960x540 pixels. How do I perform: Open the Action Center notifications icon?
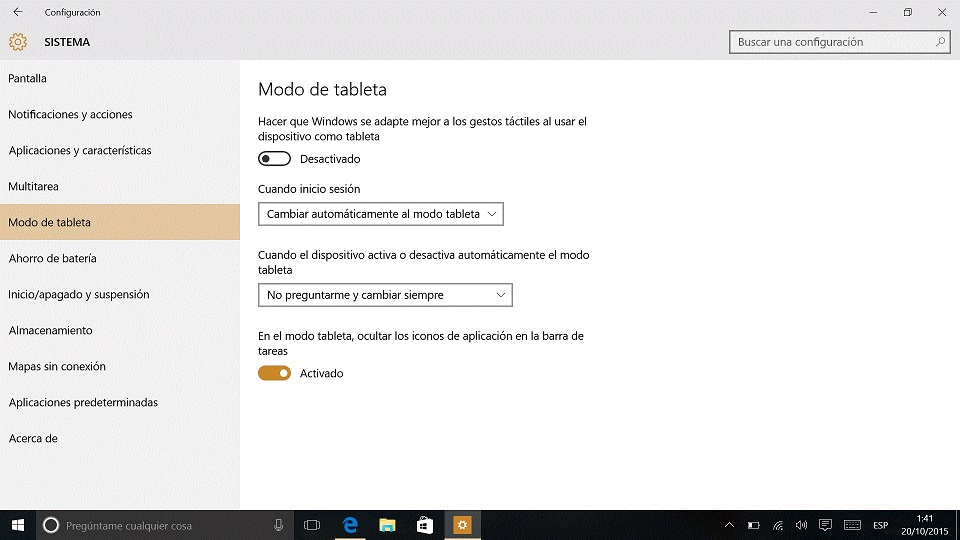point(825,525)
